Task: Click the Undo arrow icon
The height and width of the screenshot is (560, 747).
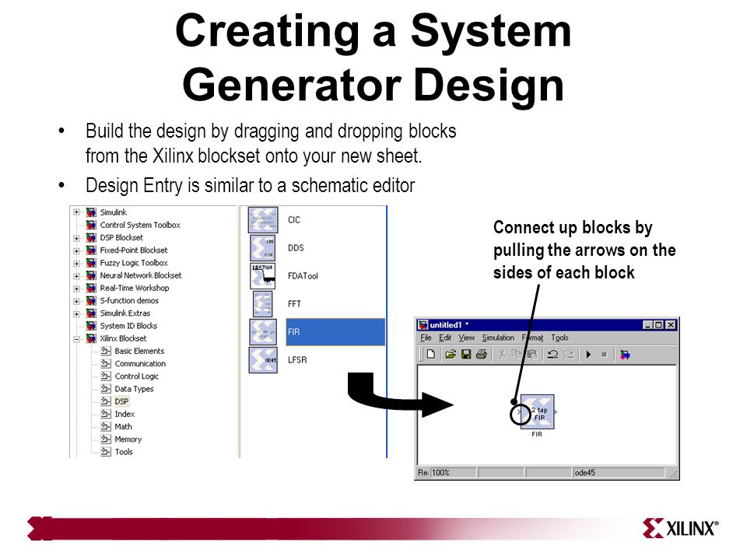Action: [x=552, y=355]
